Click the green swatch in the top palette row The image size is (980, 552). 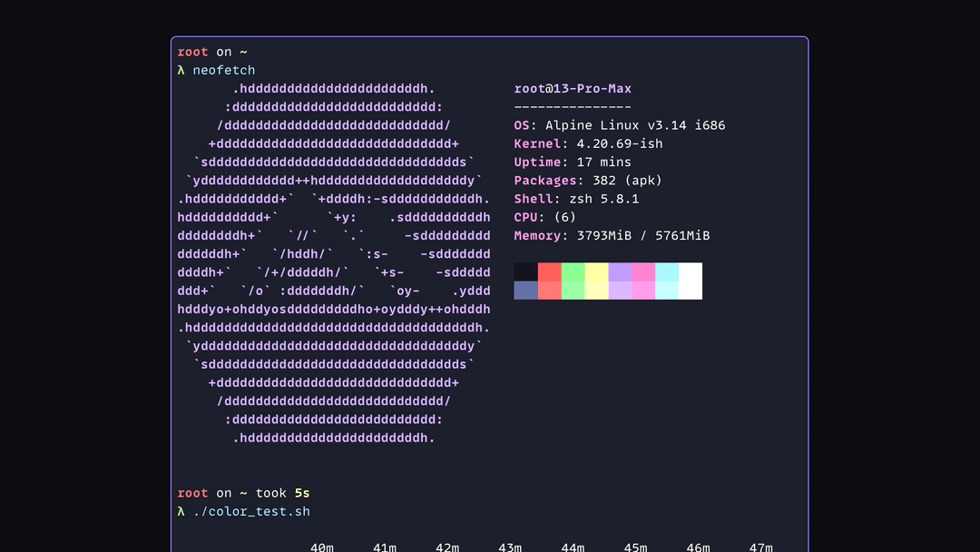click(x=573, y=272)
